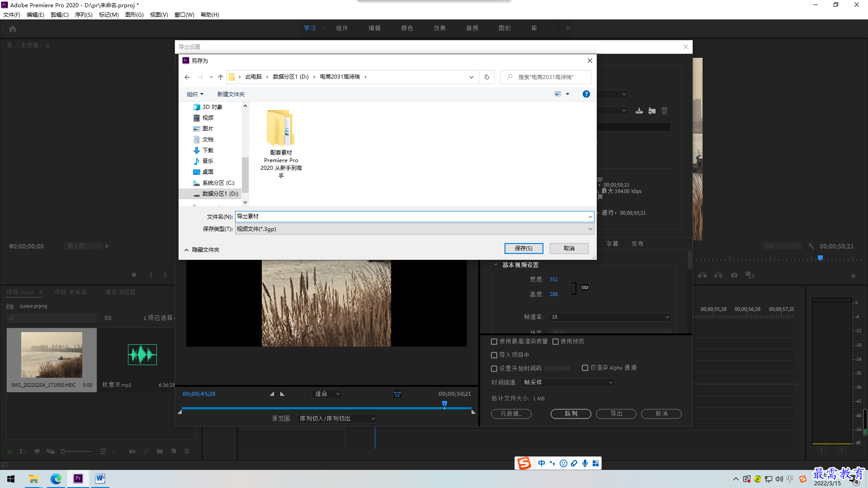Click the 文件名 input field
Image resolution: width=868 pixels, height=488 pixels.
tap(414, 217)
